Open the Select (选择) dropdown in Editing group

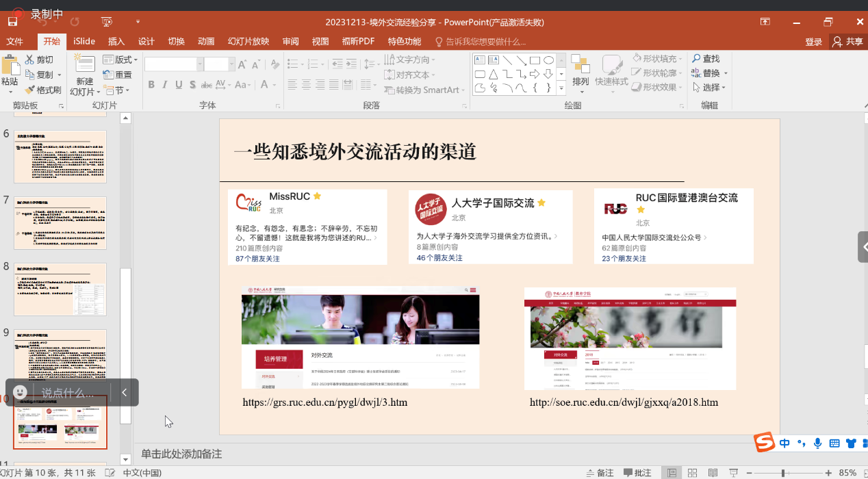(709, 88)
